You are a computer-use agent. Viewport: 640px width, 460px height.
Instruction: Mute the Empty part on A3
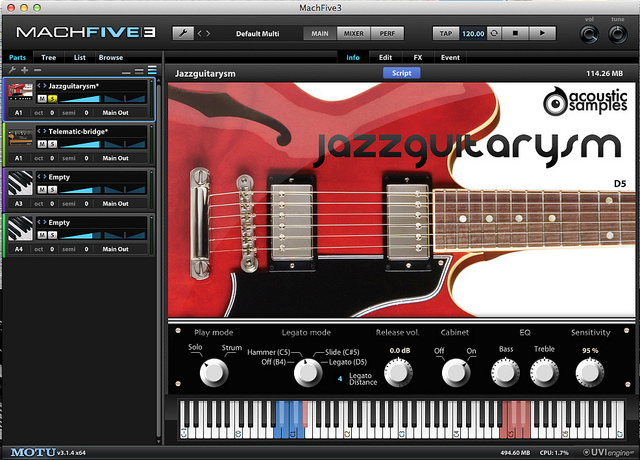42,189
